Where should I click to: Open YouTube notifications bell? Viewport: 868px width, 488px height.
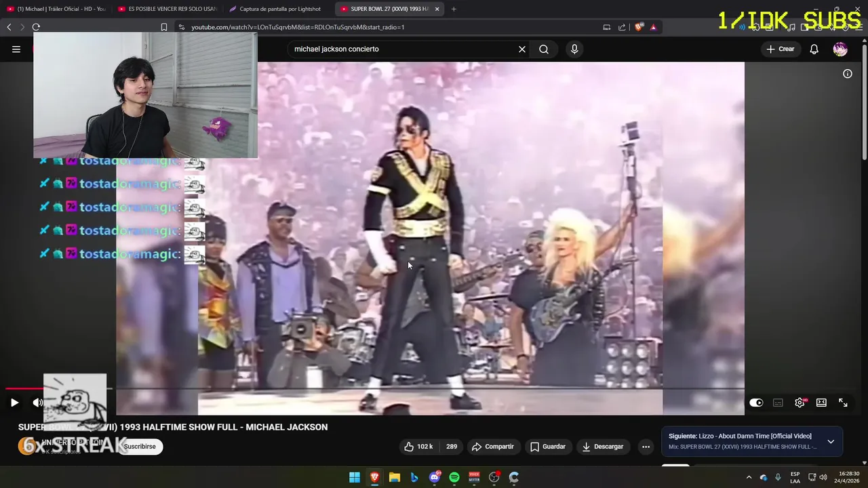pyautogui.click(x=814, y=49)
